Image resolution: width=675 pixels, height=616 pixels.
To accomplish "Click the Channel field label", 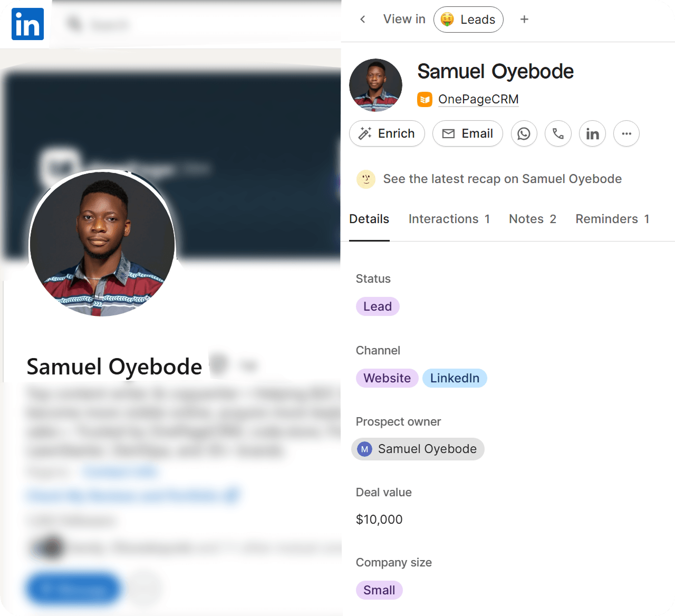I will 378,350.
